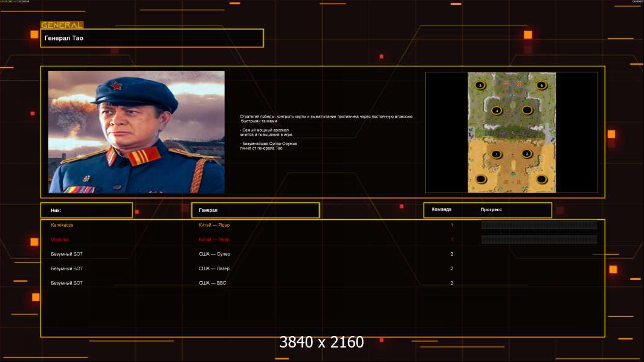Click the Безумнейшее Супер-Оружие bullet text
Screen dimensions: 644x362
[268, 146]
